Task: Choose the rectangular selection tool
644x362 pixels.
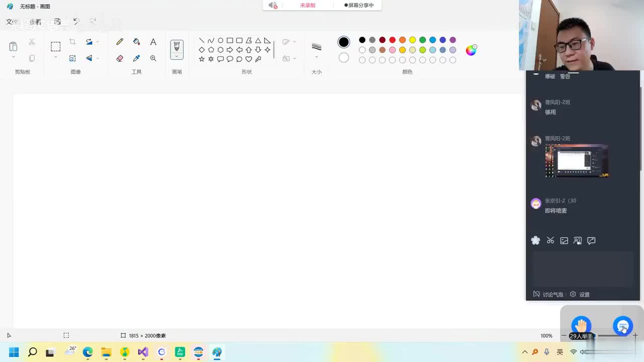Action: 55,46
